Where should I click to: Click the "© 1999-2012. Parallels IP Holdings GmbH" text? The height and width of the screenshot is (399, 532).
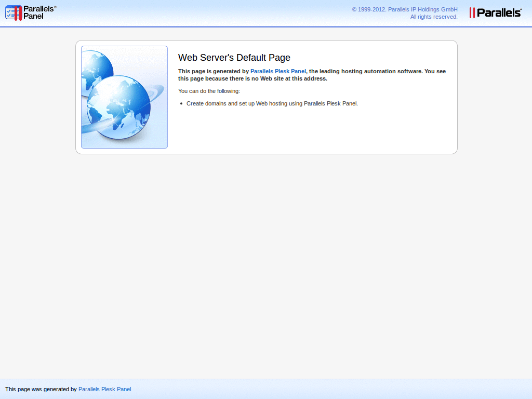[405, 9]
